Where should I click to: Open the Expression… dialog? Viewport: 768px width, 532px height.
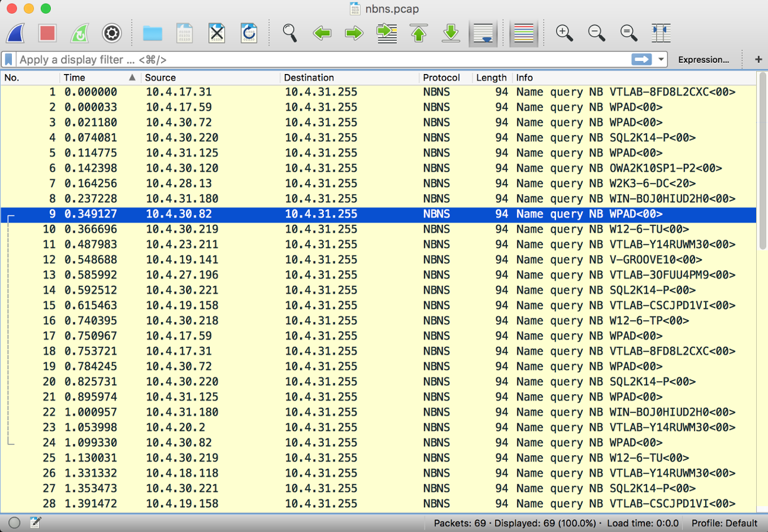[x=703, y=60]
